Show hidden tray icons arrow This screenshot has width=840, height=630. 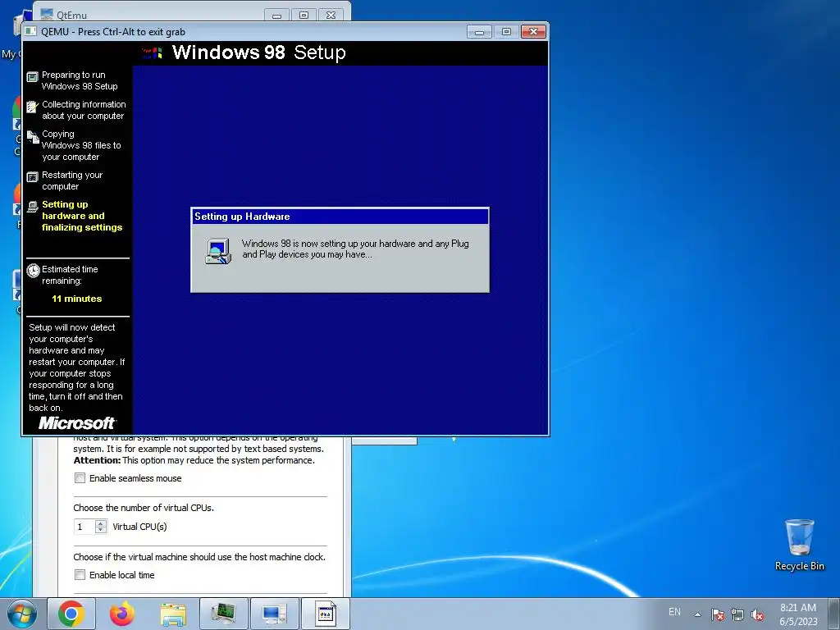coord(697,614)
